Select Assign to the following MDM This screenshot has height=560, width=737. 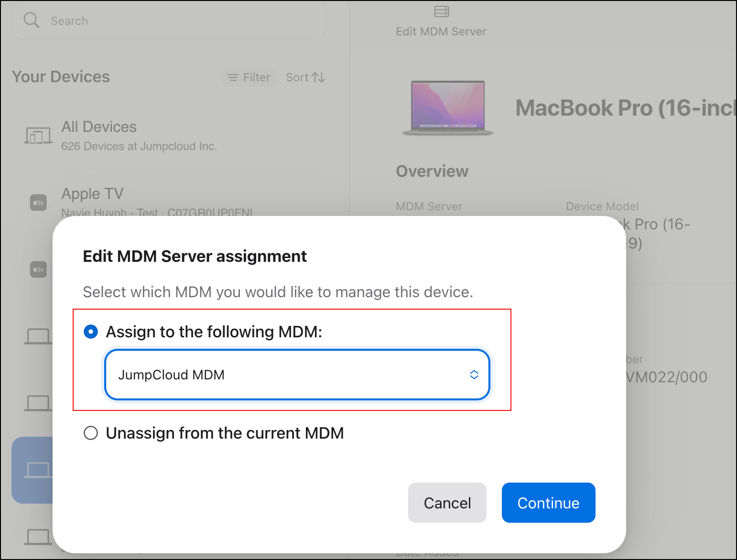tap(91, 332)
